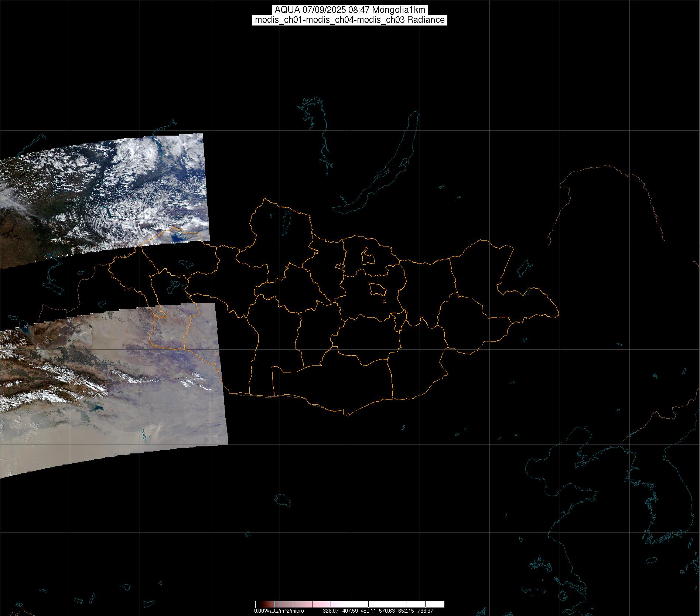
Task: Click the 326.07 value on the color bar
Action: click(330, 611)
